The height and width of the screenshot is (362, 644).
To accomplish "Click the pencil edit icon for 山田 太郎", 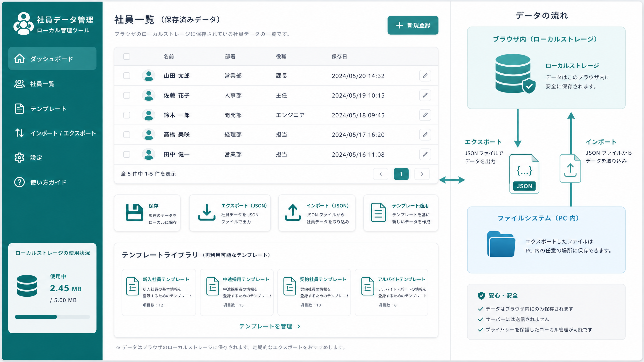I will 425,76.
